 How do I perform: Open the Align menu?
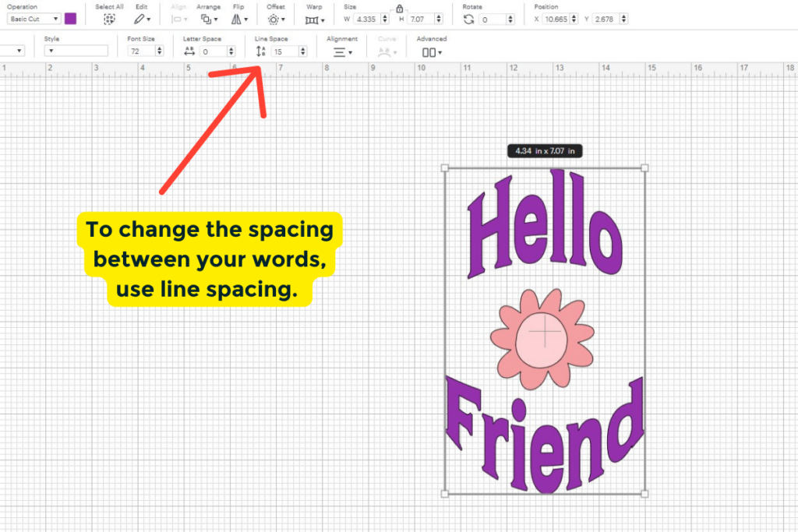point(177,19)
